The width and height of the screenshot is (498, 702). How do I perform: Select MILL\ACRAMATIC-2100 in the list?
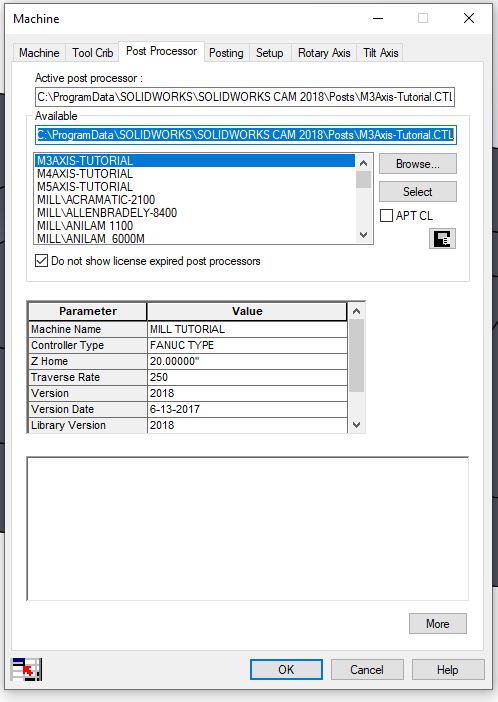pos(195,199)
